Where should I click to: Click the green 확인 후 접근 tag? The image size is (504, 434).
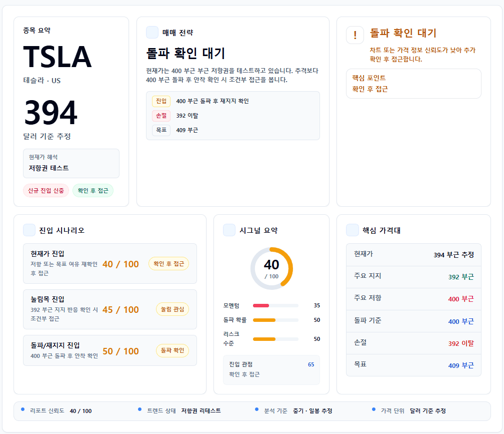[93, 190]
